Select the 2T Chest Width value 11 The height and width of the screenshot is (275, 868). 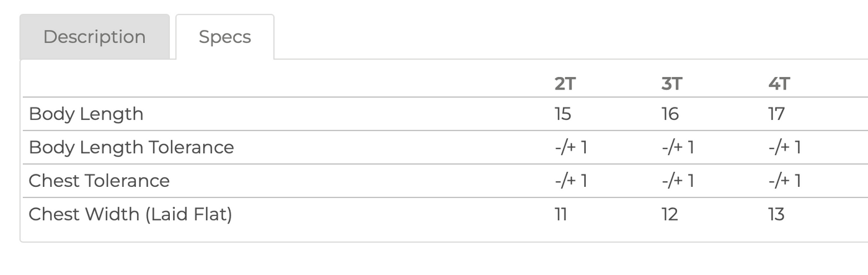pyautogui.click(x=561, y=215)
